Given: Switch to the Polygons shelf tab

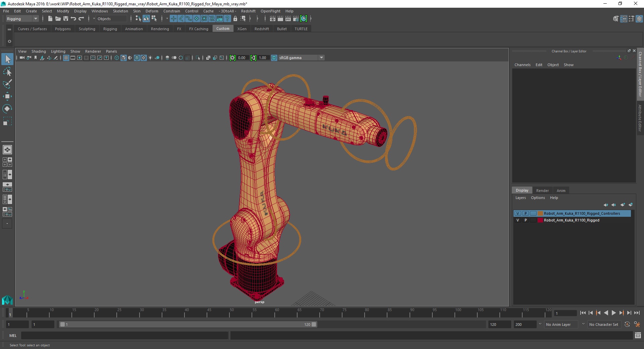Looking at the screenshot, I should (x=63, y=29).
